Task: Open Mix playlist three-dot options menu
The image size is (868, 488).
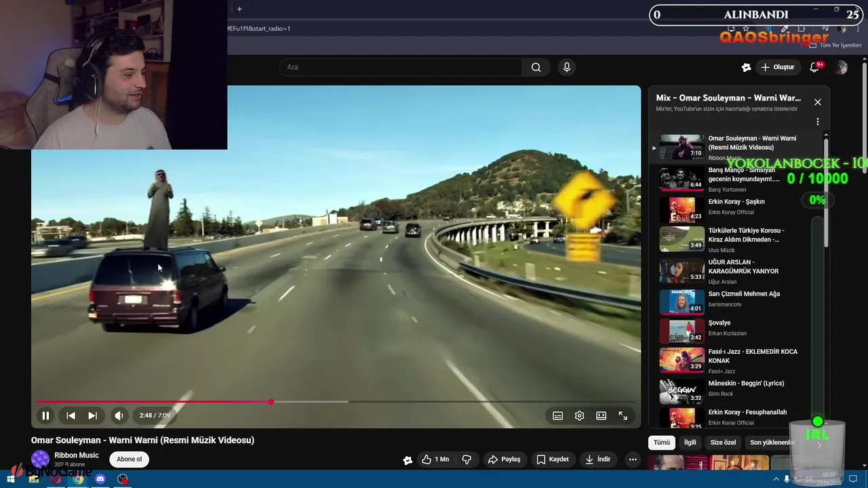Action: 818,122
